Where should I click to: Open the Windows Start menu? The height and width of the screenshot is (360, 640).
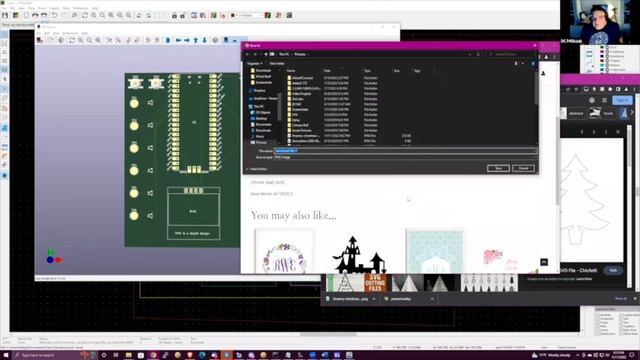(x=5, y=355)
